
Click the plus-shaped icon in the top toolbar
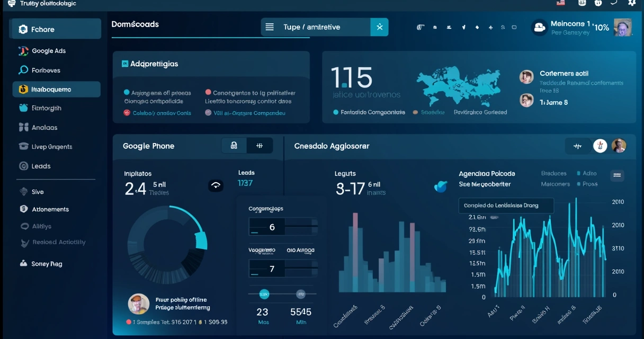490,27
